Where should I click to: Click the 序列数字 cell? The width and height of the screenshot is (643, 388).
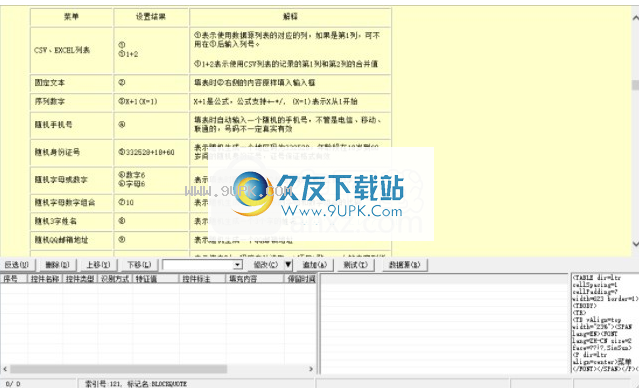[x=71, y=101]
